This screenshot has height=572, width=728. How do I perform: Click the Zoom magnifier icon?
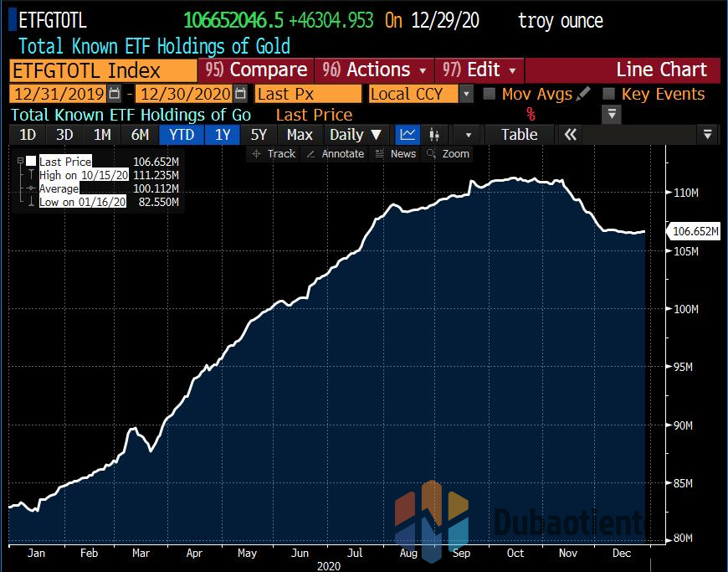(x=431, y=154)
